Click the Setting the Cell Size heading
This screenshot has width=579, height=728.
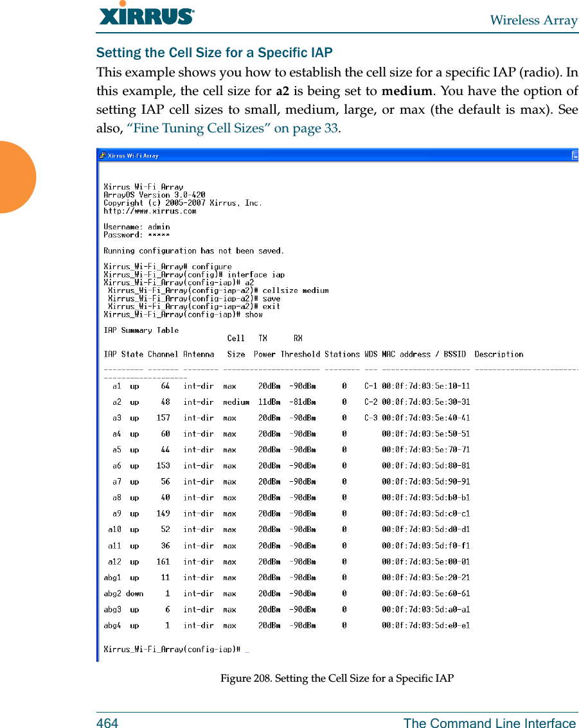pos(215,53)
